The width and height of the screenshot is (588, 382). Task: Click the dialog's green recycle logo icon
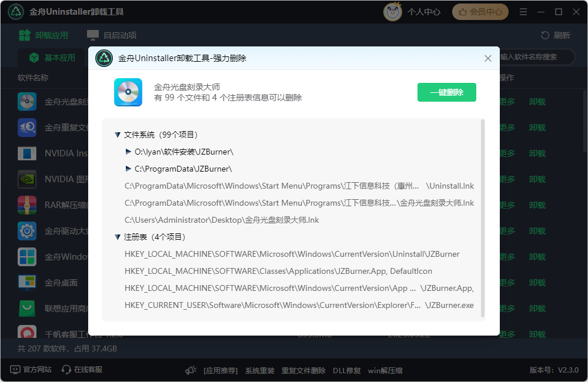pyautogui.click(x=104, y=58)
